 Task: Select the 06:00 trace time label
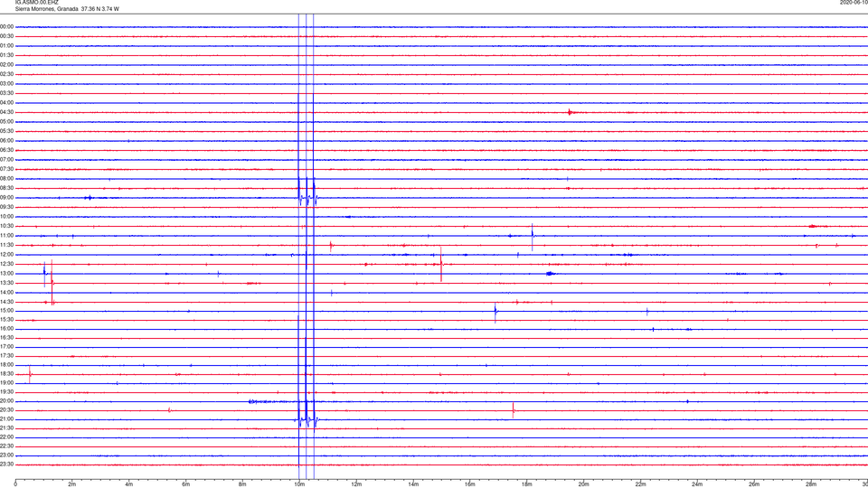click(x=7, y=141)
